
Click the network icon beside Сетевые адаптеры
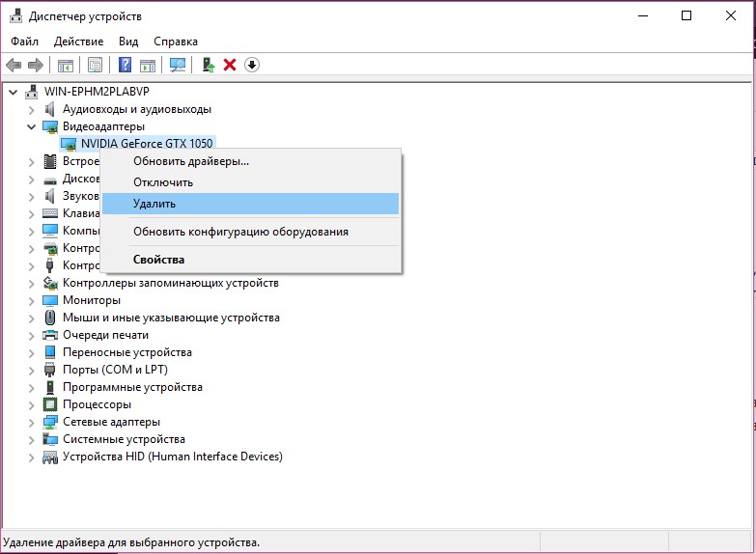click(50, 422)
